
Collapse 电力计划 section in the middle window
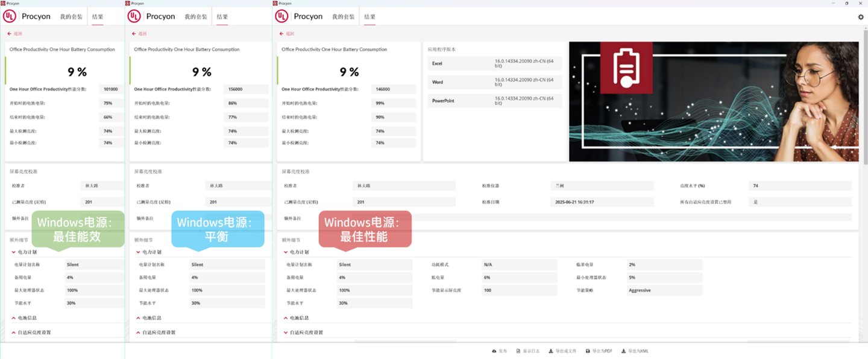point(149,252)
